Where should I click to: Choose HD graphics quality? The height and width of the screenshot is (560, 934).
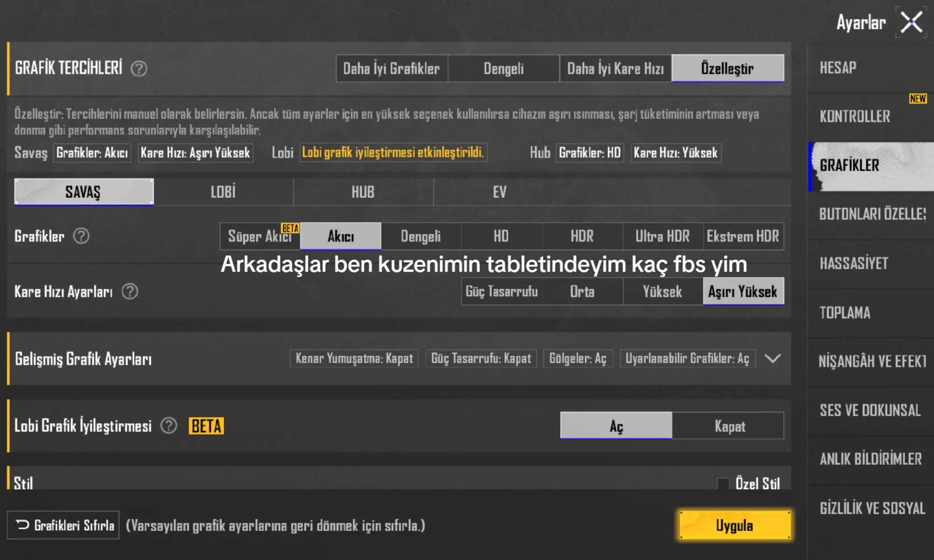(x=502, y=236)
